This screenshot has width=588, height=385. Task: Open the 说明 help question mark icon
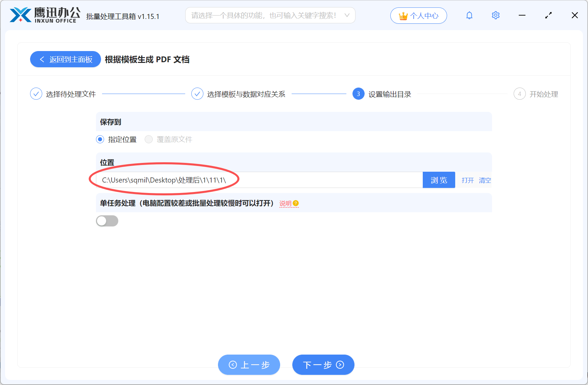click(296, 203)
